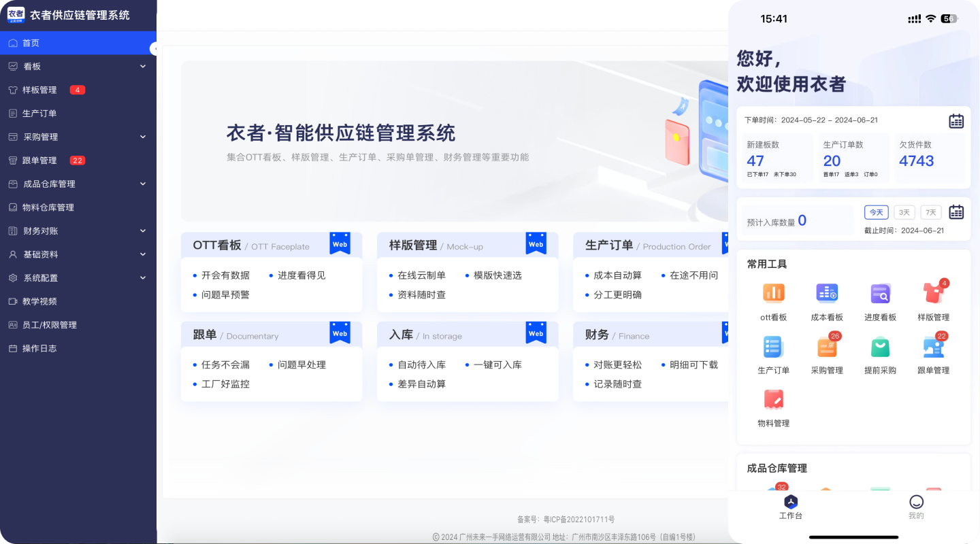Open 采购管理 icon in common tools
Image resolution: width=980 pixels, height=544 pixels.
tap(827, 347)
